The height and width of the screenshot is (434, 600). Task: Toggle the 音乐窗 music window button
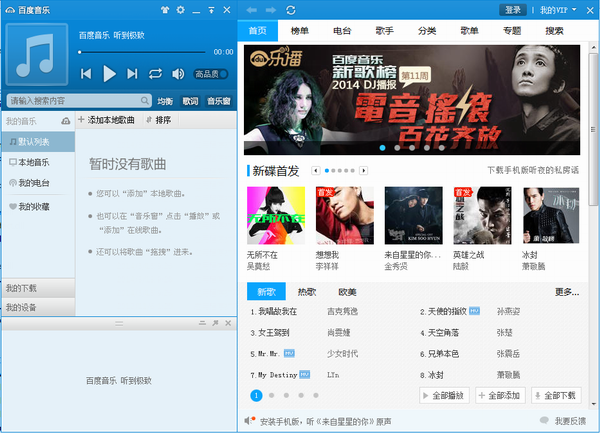[219, 101]
